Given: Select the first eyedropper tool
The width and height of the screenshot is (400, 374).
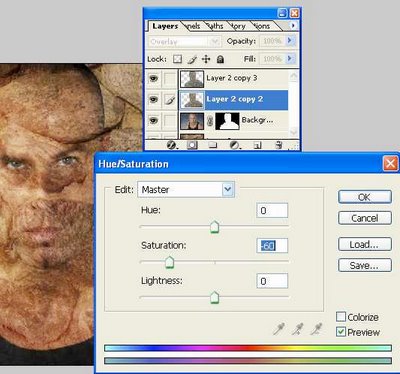Looking at the screenshot, I should 278,329.
